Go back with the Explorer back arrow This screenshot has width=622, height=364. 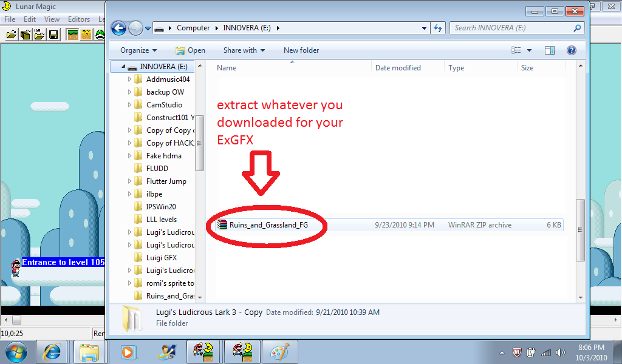point(118,28)
